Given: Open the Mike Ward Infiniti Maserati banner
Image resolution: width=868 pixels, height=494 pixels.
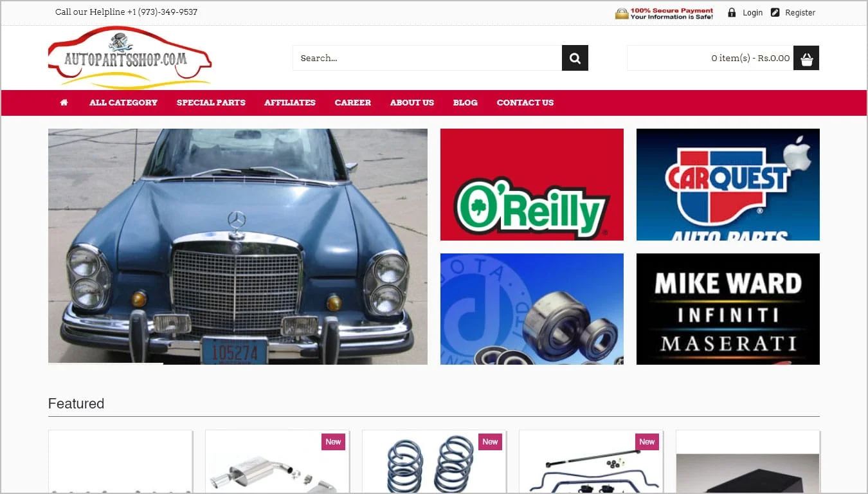Looking at the screenshot, I should (x=728, y=309).
